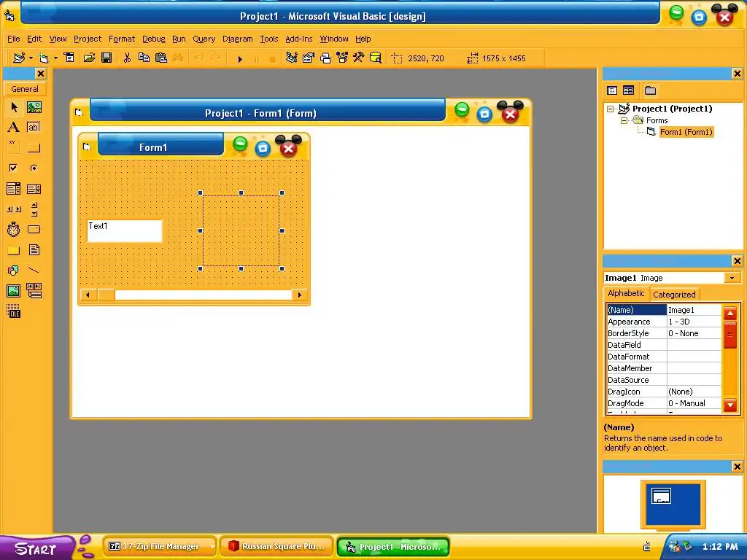747x560 pixels.
Task: Select the OLE tool in toolbox
Action: (x=14, y=311)
